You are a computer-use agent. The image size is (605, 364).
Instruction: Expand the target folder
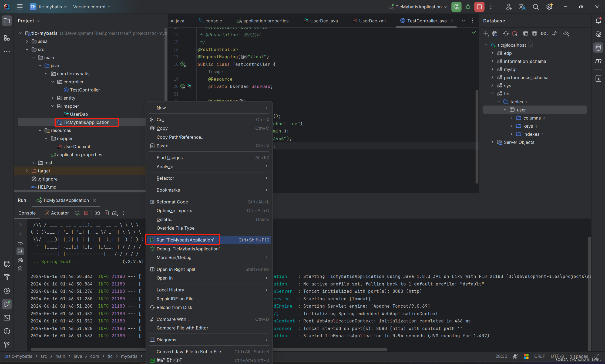click(27, 171)
